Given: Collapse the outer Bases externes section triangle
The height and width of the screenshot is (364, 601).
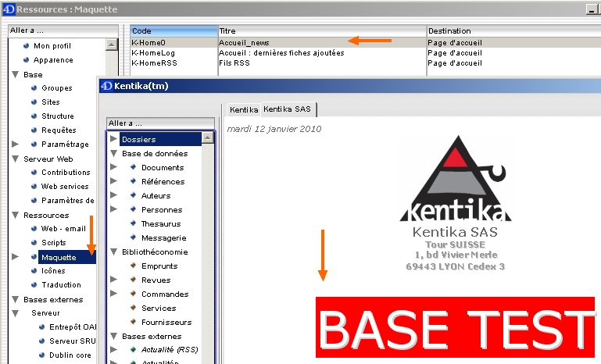Looking at the screenshot, I should [16, 299].
